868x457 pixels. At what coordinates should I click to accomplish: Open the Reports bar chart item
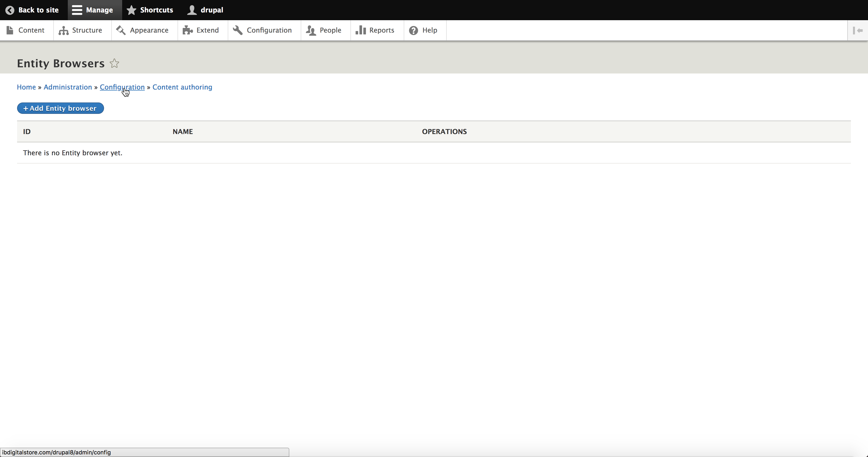[x=375, y=30]
